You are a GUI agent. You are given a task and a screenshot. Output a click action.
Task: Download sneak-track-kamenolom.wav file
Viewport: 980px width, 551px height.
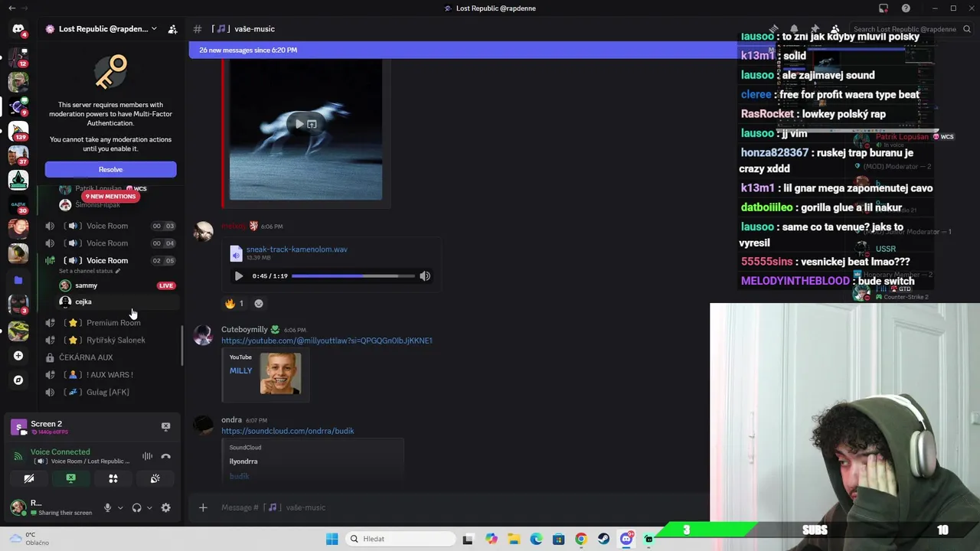(x=297, y=249)
